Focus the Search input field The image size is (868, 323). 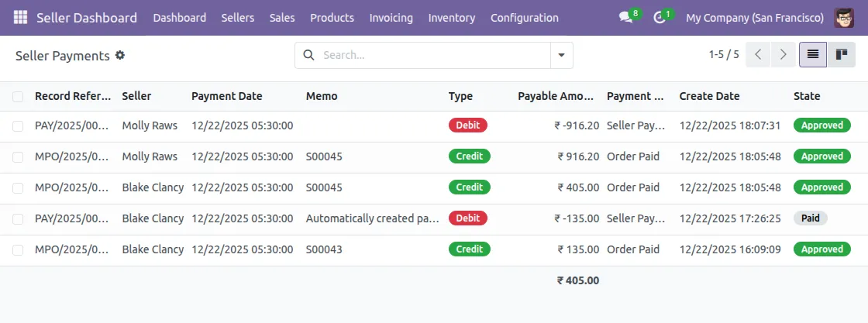point(435,55)
